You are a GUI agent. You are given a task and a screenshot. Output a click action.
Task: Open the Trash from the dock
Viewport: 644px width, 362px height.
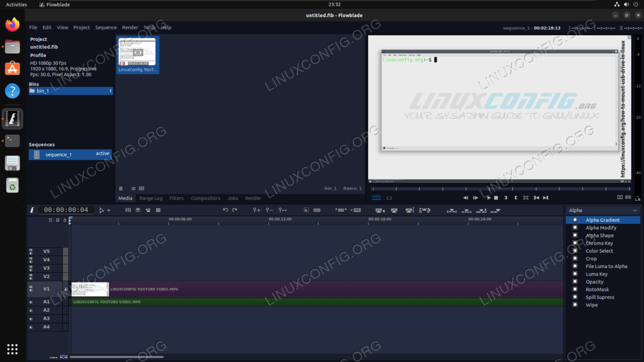click(x=12, y=186)
